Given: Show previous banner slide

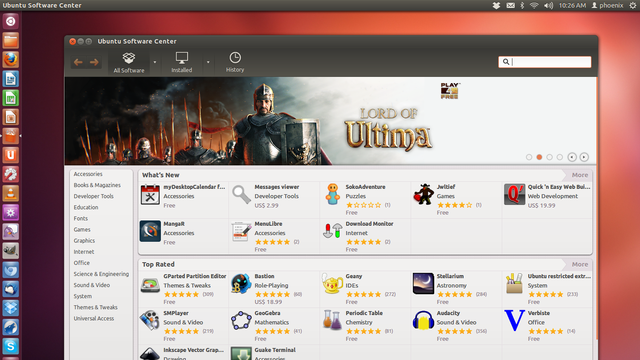Looking at the screenshot, I should pyautogui.click(x=572, y=157).
